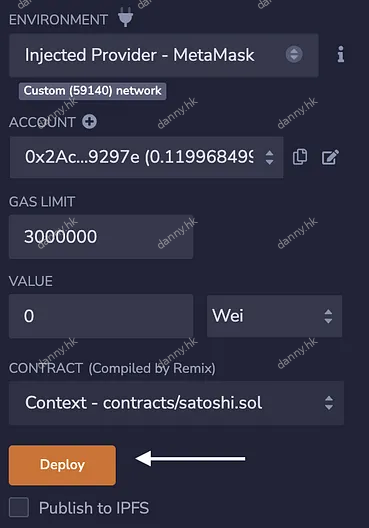Click the edit/sign message icon
The height and width of the screenshot is (528, 369).
click(330, 157)
